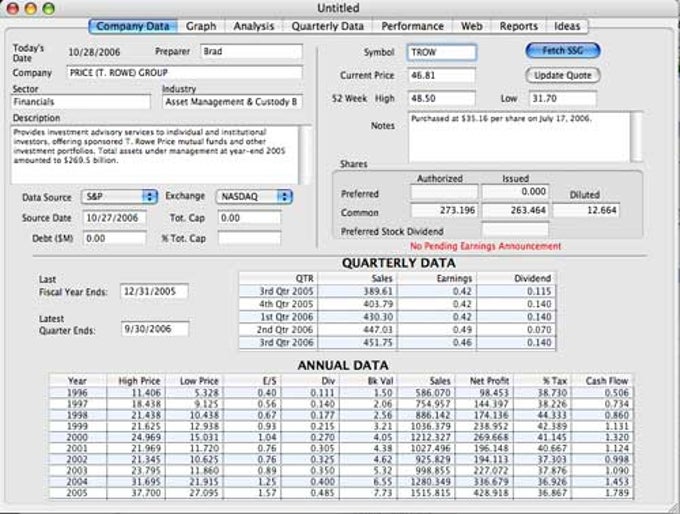The image size is (680, 514).
Task: Click the Symbol field with TROW
Action: 441,52
